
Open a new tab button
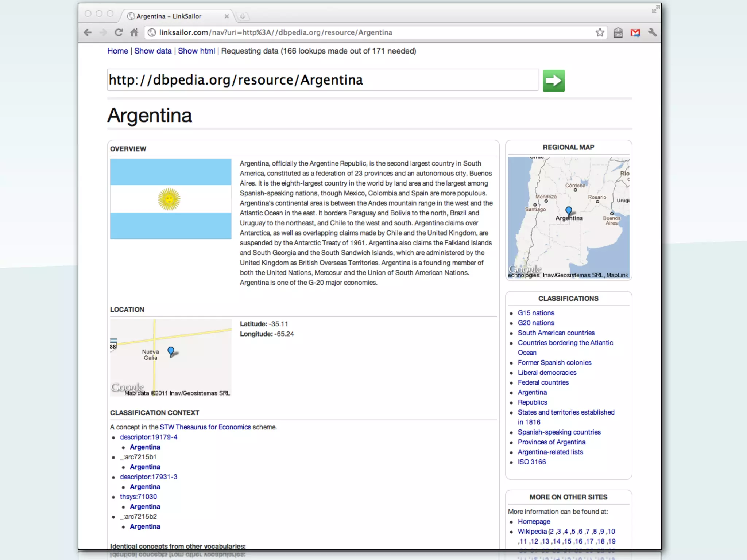243,16
